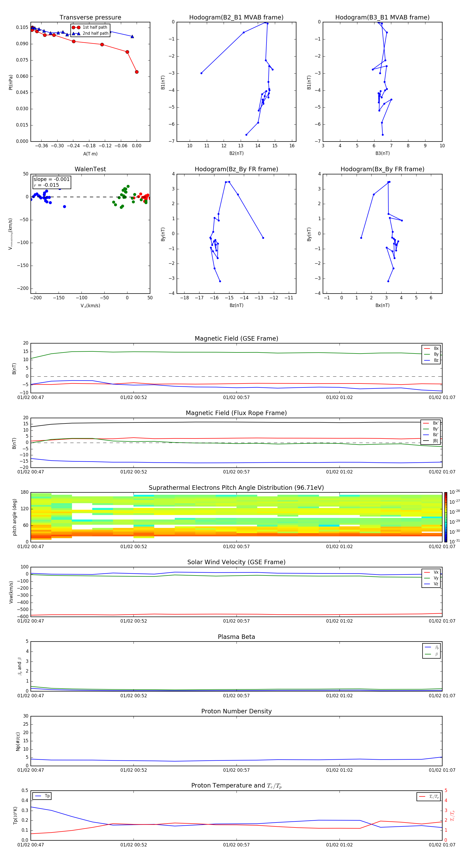The image size is (473, 868).
Task: Click the 'Proton Temperature and Te/Tp' title
Action: 236,786
